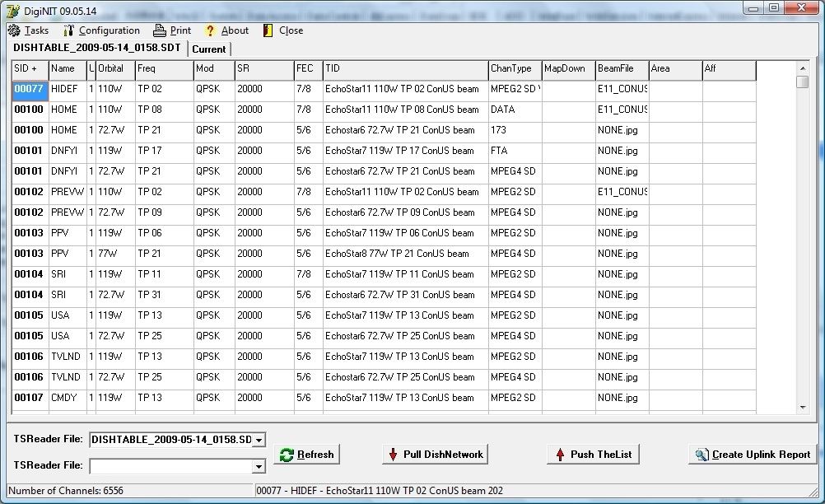Click the Number of Channels: 6556 status text
825x504 pixels.
point(66,491)
